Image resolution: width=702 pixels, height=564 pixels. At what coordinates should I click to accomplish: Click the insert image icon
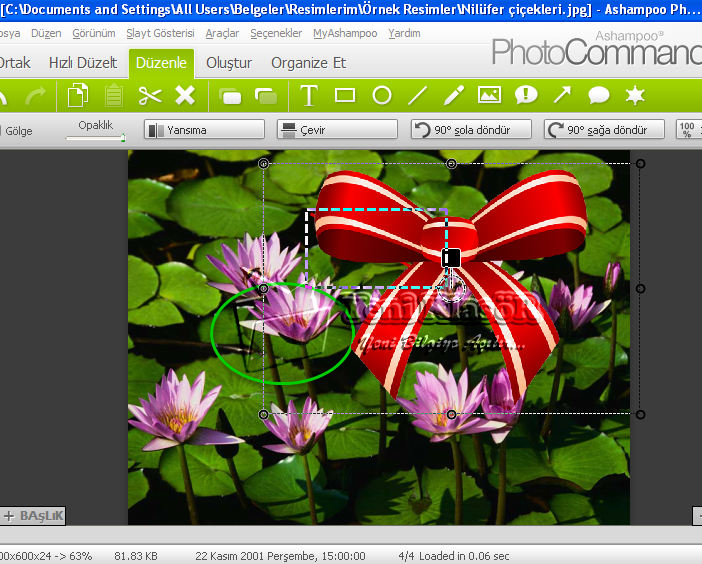[489, 95]
